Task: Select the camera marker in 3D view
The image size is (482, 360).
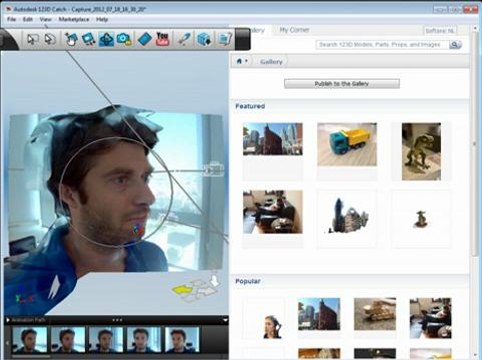Action: (213, 169)
